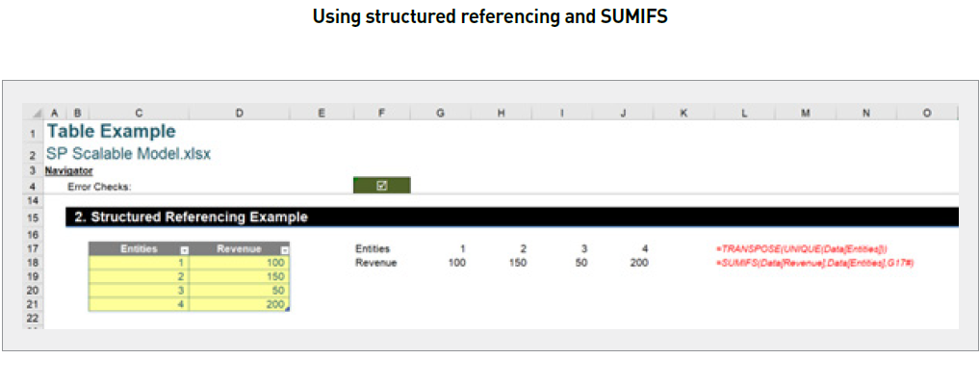Image resolution: width=980 pixels, height=384 pixels.
Task: Select table cell with revenue 100
Action: tap(240, 263)
